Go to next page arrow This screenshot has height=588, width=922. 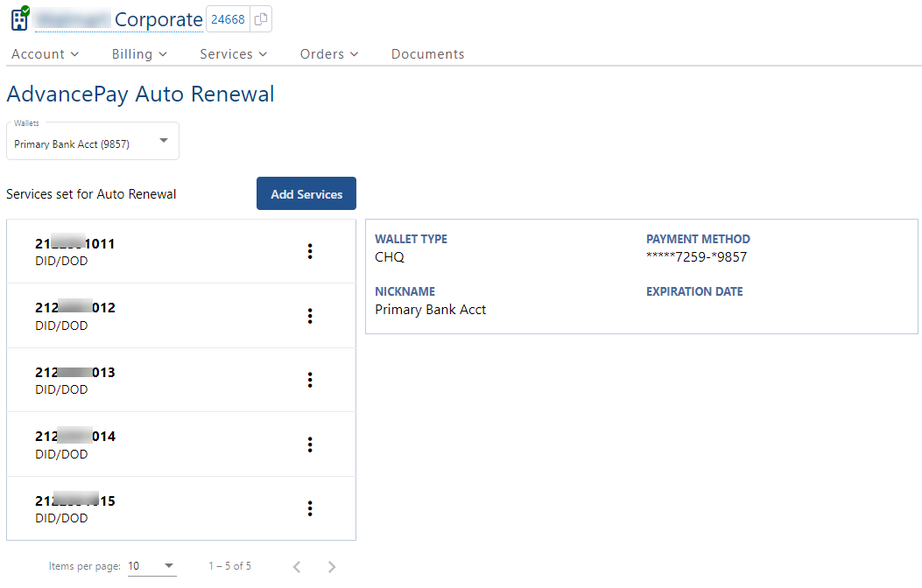(x=332, y=567)
